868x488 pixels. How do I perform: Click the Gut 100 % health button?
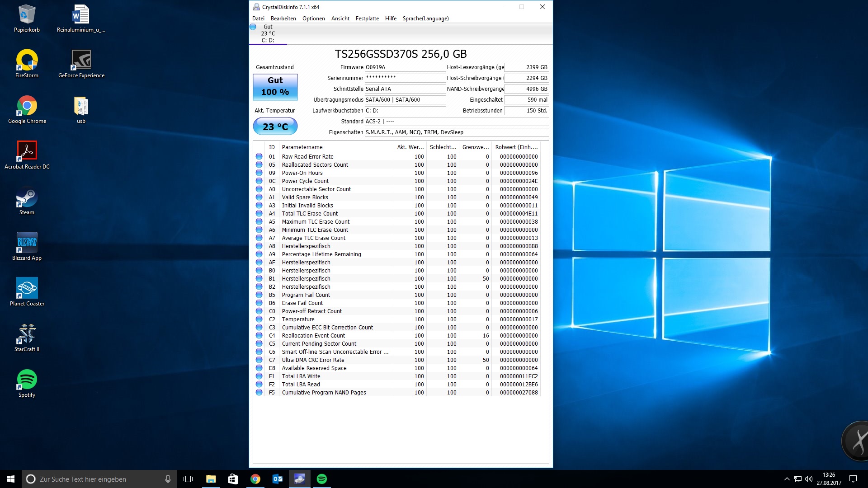[x=275, y=86]
